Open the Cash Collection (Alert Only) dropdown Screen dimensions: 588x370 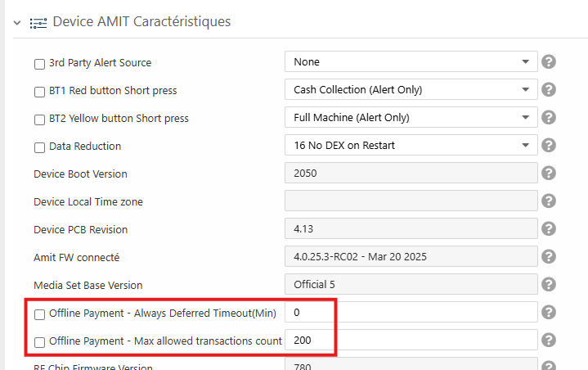[x=411, y=89]
